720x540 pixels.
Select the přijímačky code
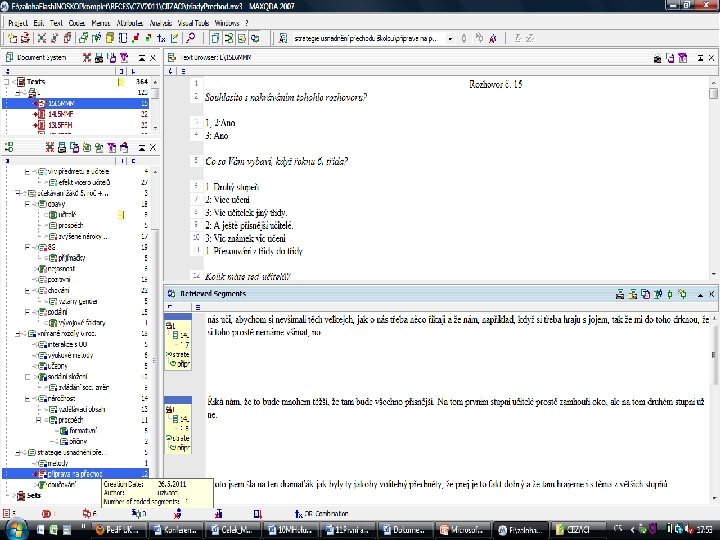[72, 258]
